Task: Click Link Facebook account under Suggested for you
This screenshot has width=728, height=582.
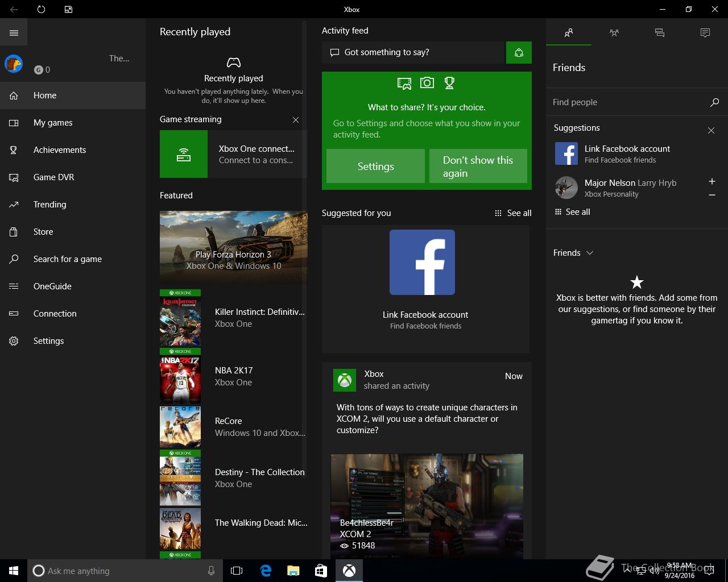Action: click(x=425, y=315)
